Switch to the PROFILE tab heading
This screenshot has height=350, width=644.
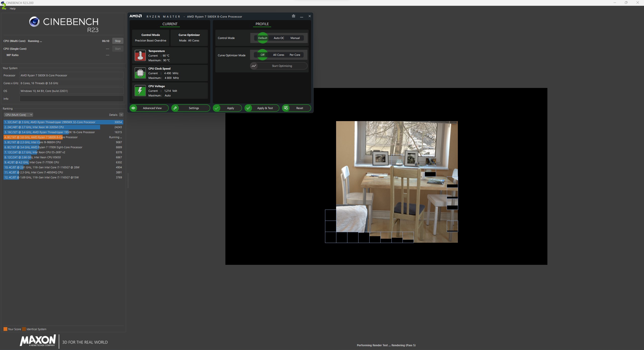262,24
